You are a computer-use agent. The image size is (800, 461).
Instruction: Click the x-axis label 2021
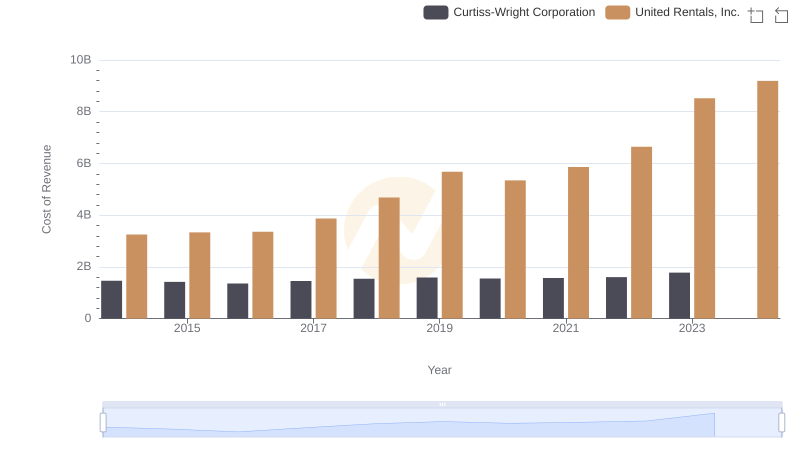coord(566,328)
